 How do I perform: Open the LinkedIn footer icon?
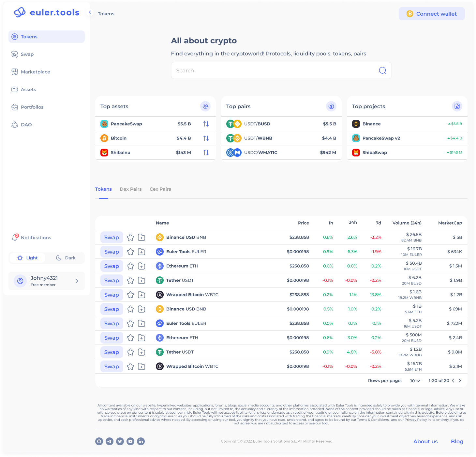(x=141, y=441)
